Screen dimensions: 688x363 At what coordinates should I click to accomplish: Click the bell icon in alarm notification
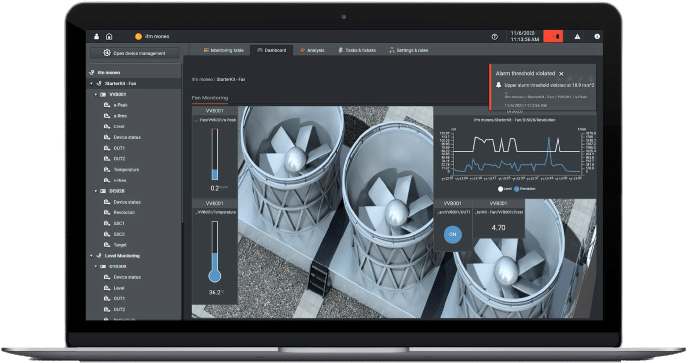498,85
